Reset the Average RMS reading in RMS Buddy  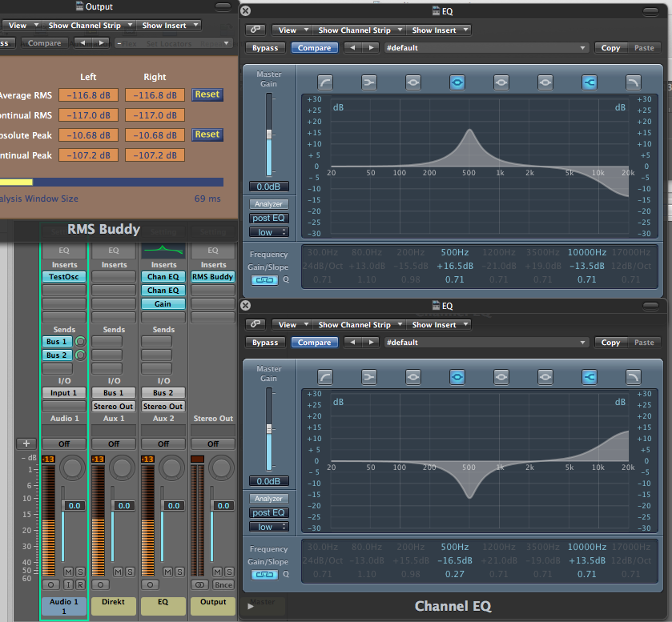point(207,94)
